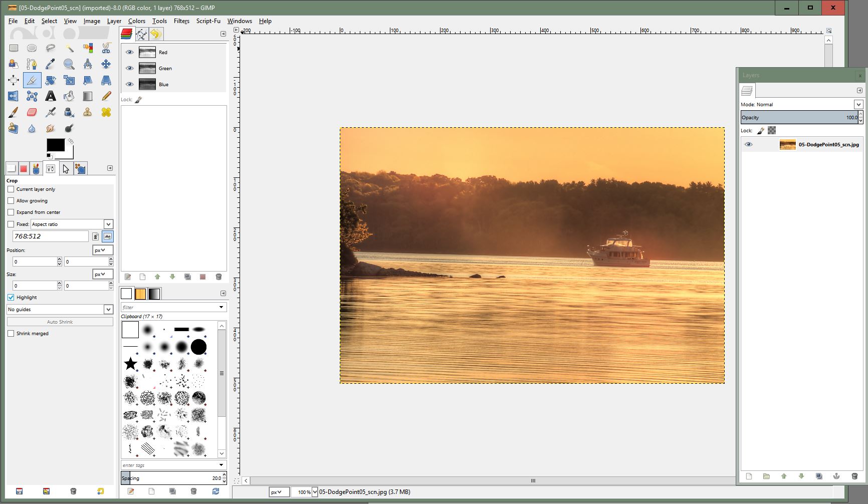
Task: Switch to the Paths tab
Action: point(142,34)
